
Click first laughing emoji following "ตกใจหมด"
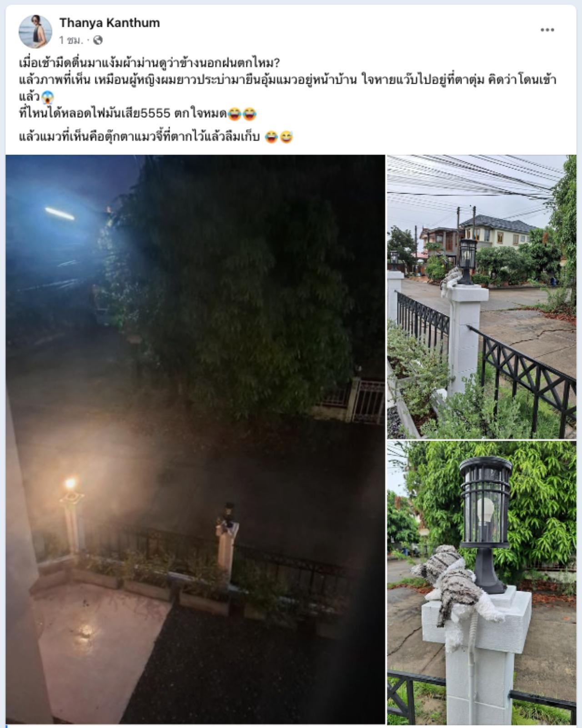[234, 114]
